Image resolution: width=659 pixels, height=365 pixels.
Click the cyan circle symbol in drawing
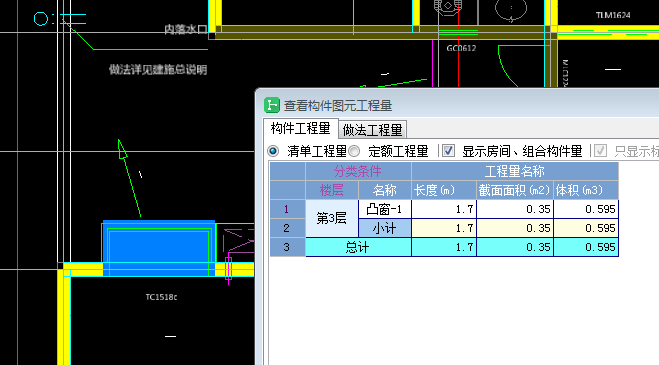tap(41, 19)
